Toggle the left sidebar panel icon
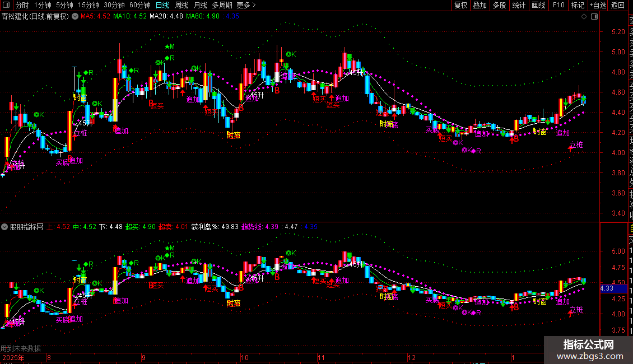This screenshot has height=364, width=633. point(6,5)
